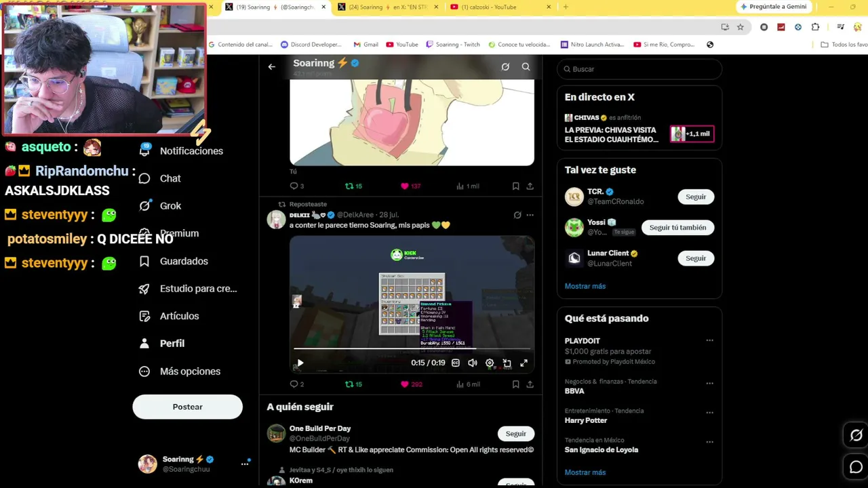Switch to the calzoski YouTube tab
The width and height of the screenshot is (868, 488).
(500, 7)
